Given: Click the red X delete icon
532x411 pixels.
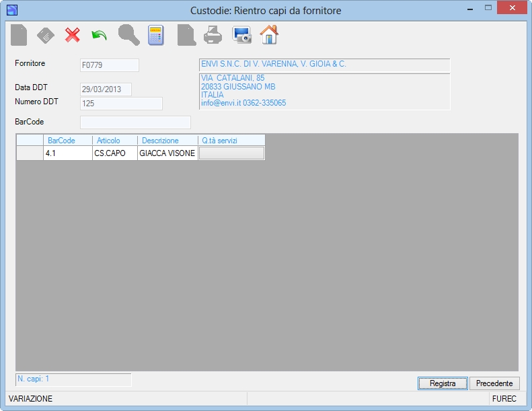Looking at the screenshot, I should click(x=72, y=35).
